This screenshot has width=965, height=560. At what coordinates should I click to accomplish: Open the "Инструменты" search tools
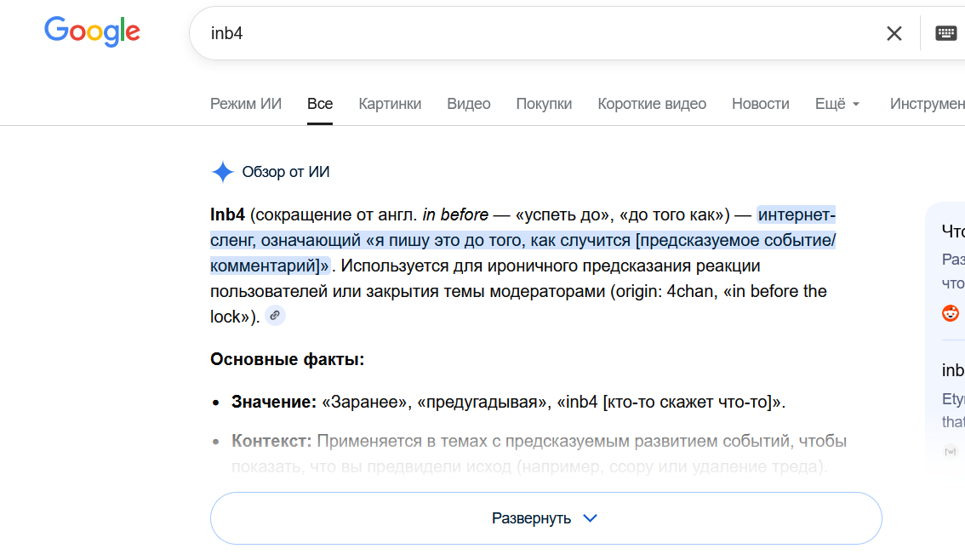[928, 104]
